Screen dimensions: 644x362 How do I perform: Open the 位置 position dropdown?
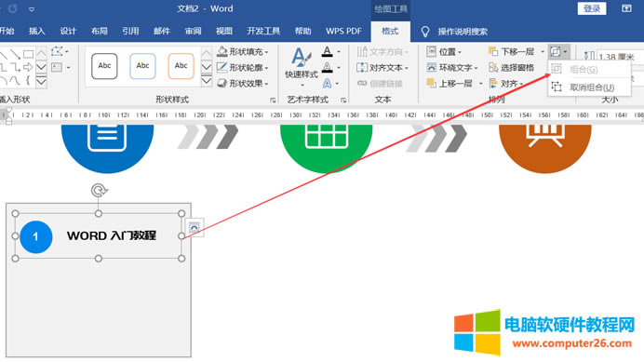coord(444,52)
